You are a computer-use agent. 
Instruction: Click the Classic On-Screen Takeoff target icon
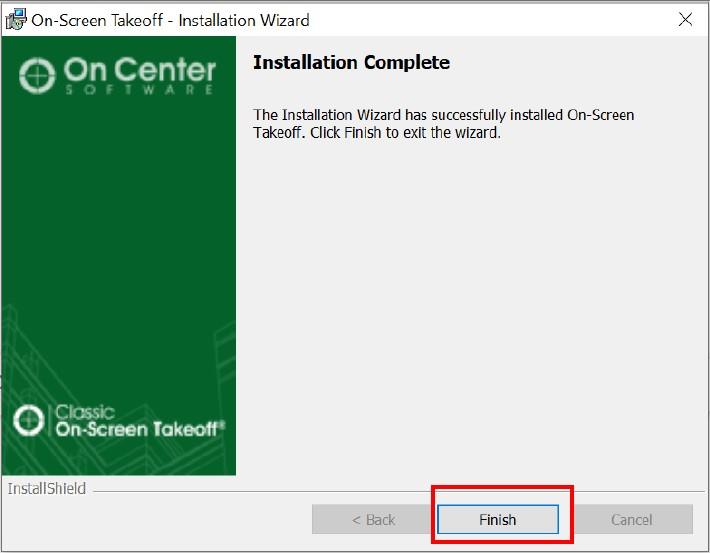click(29, 421)
